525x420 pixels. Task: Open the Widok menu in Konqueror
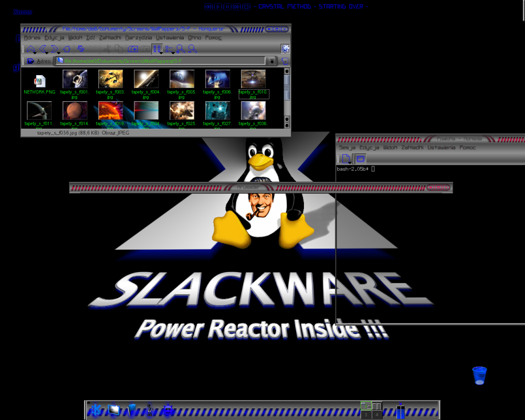point(75,37)
